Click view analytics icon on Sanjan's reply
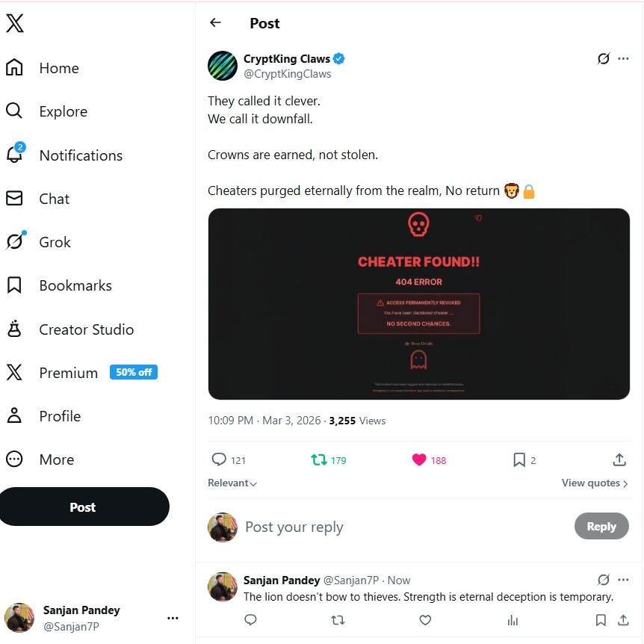 coord(513,620)
